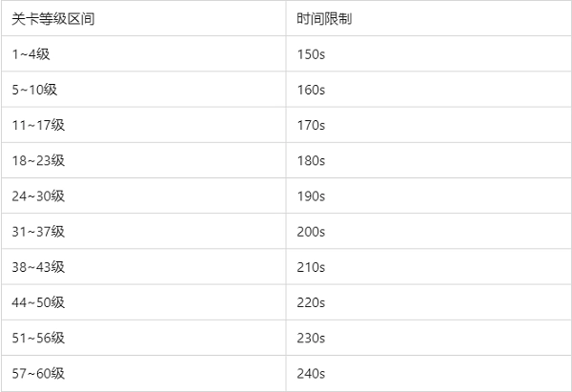
Task: Select the 11~17级 level cell
Action: tap(37, 125)
